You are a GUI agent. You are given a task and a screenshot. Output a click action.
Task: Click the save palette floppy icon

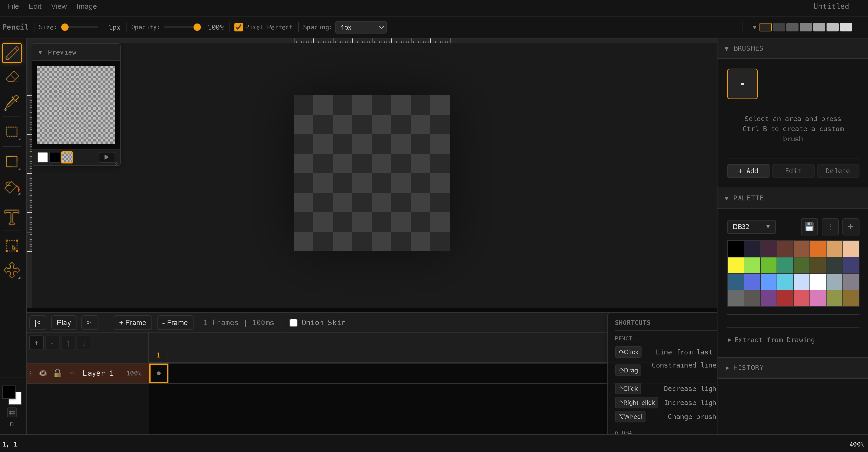point(809,227)
